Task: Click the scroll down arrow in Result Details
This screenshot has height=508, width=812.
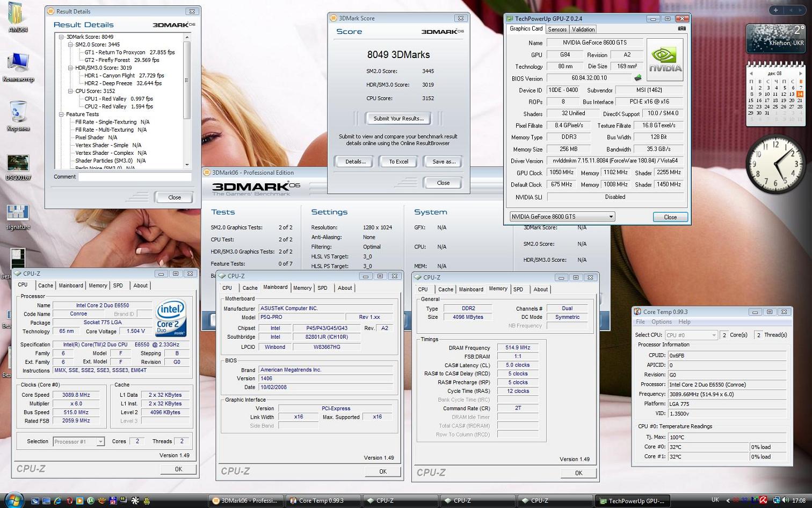Action: tap(187, 164)
